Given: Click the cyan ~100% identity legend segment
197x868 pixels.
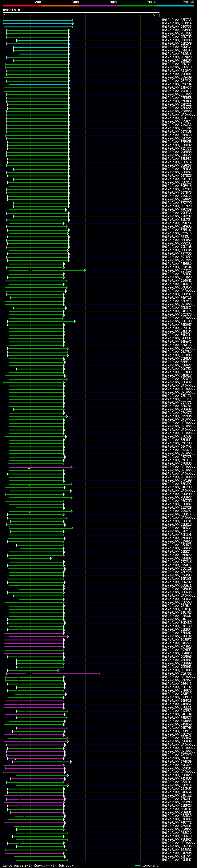Looking at the screenshot, I should pos(175,6).
